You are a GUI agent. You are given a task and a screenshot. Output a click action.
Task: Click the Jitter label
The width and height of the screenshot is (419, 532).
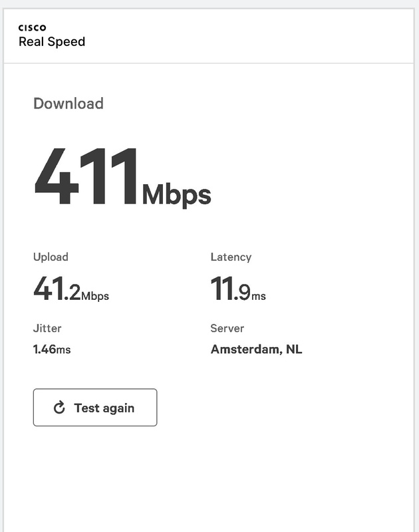47,328
